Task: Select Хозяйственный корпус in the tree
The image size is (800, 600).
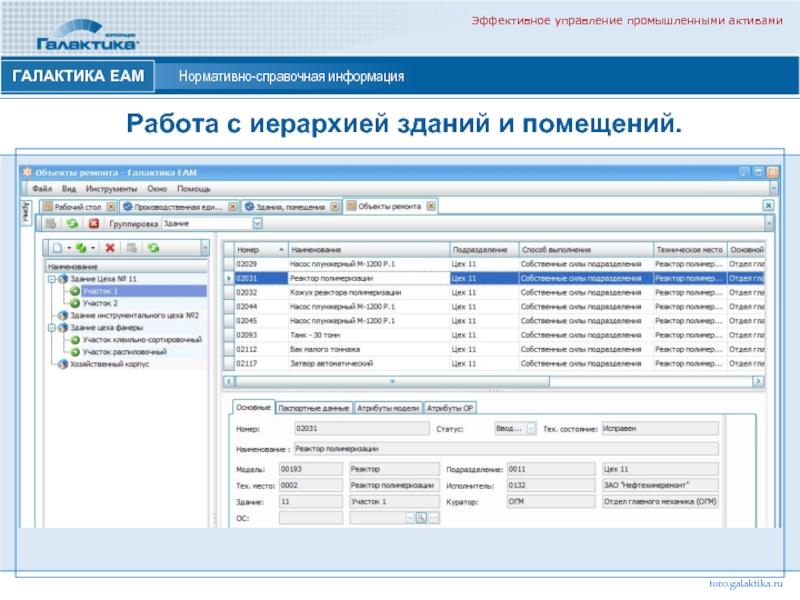Action: tap(108, 365)
